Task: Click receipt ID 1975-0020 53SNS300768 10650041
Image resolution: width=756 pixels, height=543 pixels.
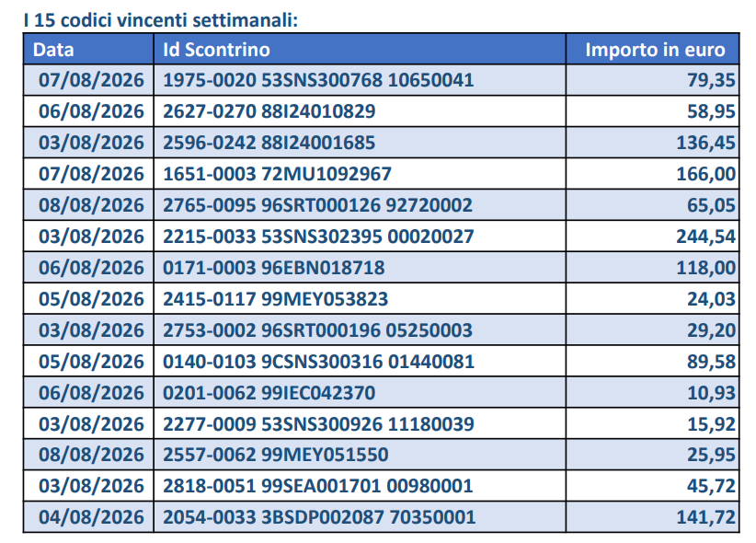Action: [x=318, y=80]
